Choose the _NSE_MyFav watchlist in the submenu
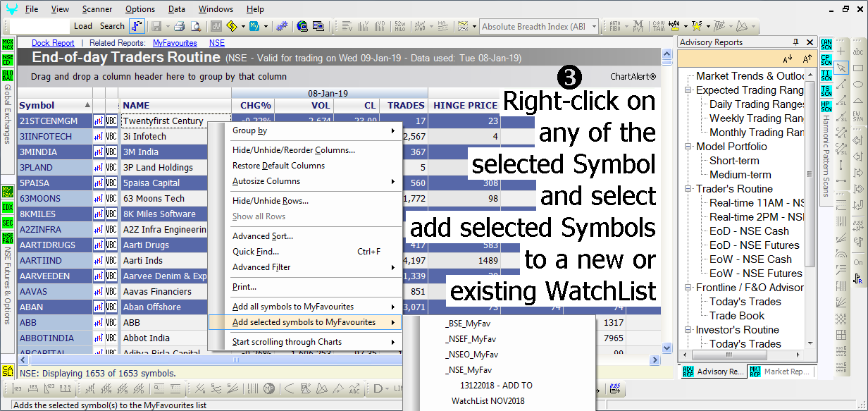Viewport: 868px width, 411px height. click(469, 369)
